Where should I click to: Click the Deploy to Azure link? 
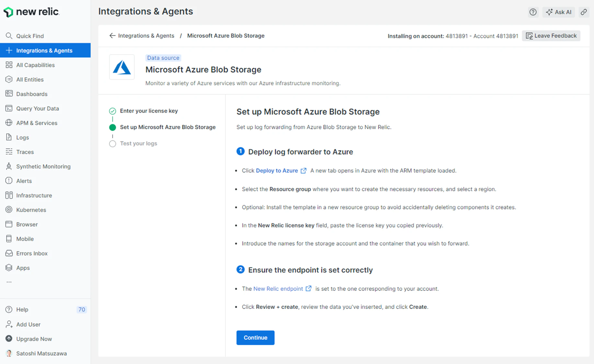click(277, 171)
